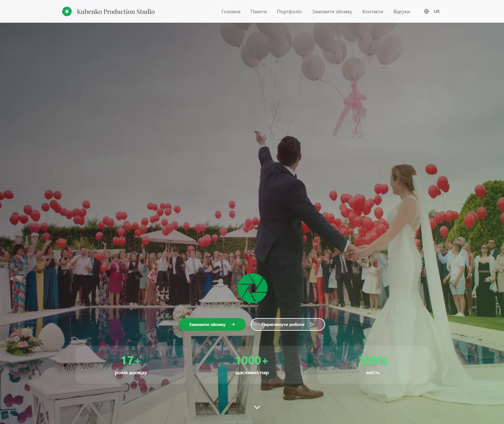
Task: Click the Переглянути роботи outlined button
Action: (x=288, y=324)
